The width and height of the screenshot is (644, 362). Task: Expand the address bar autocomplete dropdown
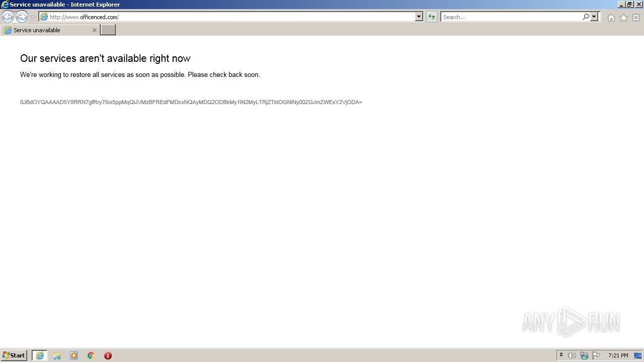pyautogui.click(x=419, y=17)
